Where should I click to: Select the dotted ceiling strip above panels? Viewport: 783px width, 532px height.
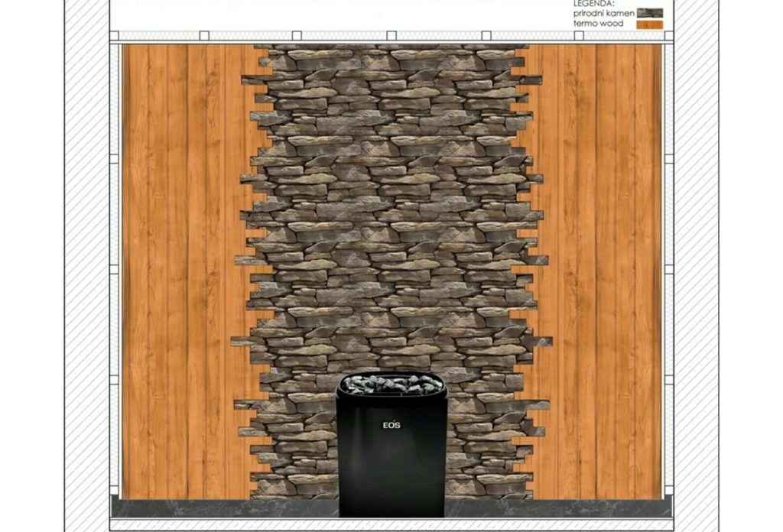point(391,35)
